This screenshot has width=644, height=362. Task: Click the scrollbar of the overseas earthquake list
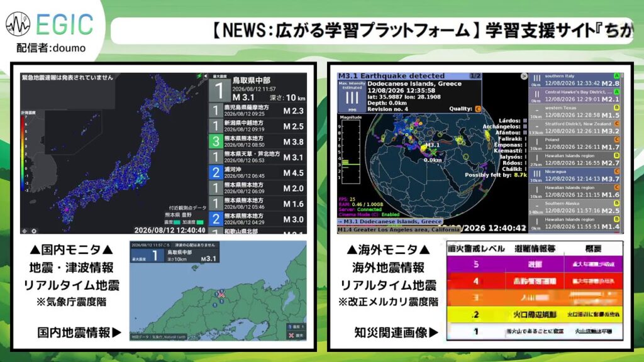click(x=622, y=153)
